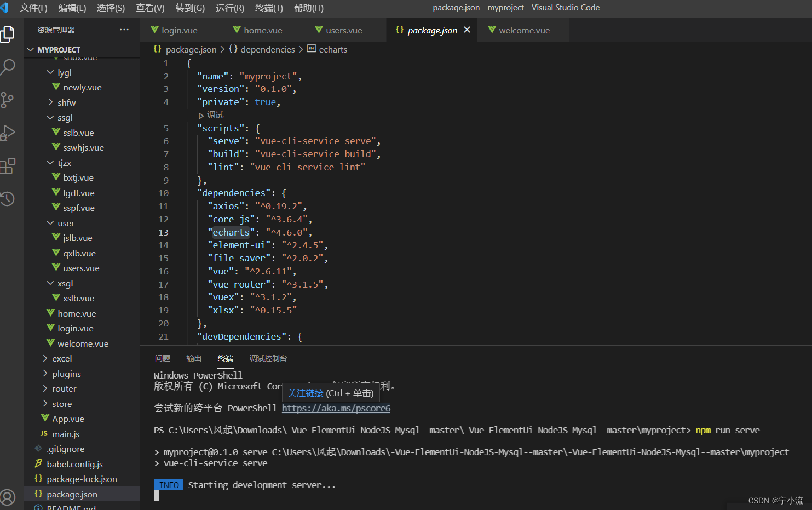
Task: Collapse the xsgl folder
Action: coord(82,283)
